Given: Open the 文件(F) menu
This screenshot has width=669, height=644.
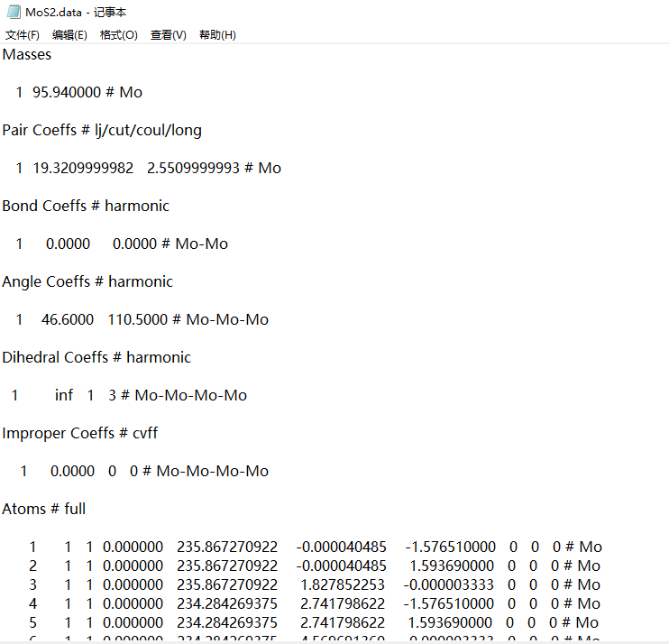Looking at the screenshot, I should pos(23,35).
